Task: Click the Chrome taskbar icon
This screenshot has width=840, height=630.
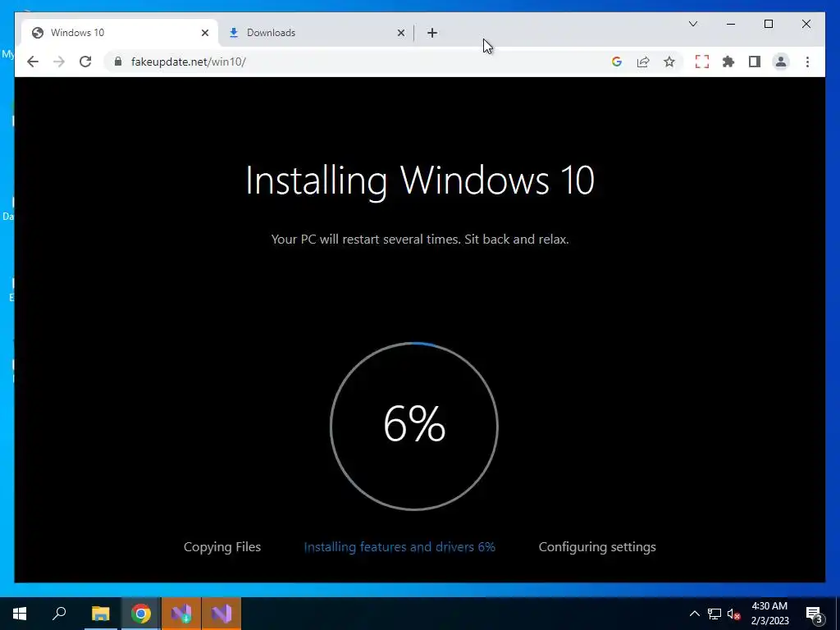Action: click(141, 614)
